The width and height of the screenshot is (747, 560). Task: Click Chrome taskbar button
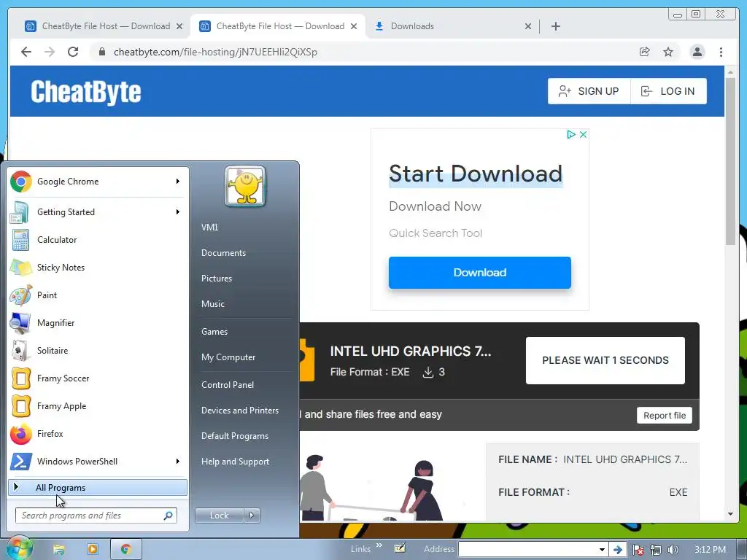pyautogui.click(x=125, y=550)
